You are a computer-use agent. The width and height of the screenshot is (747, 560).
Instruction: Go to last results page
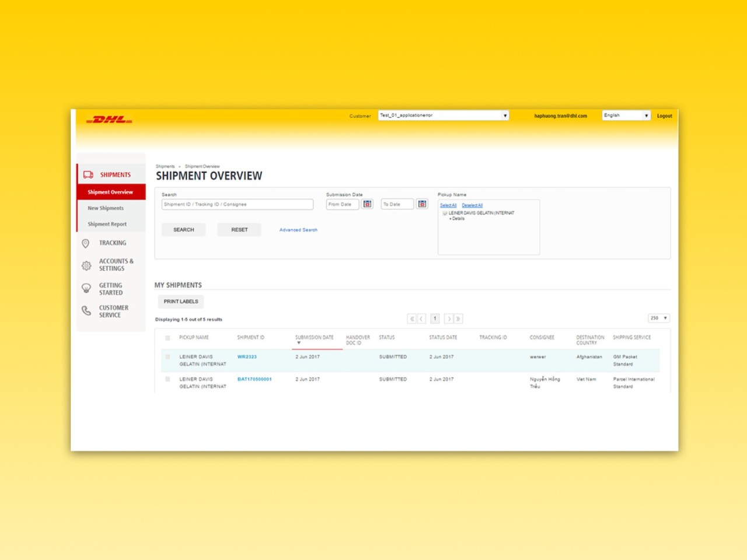[x=458, y=318]
